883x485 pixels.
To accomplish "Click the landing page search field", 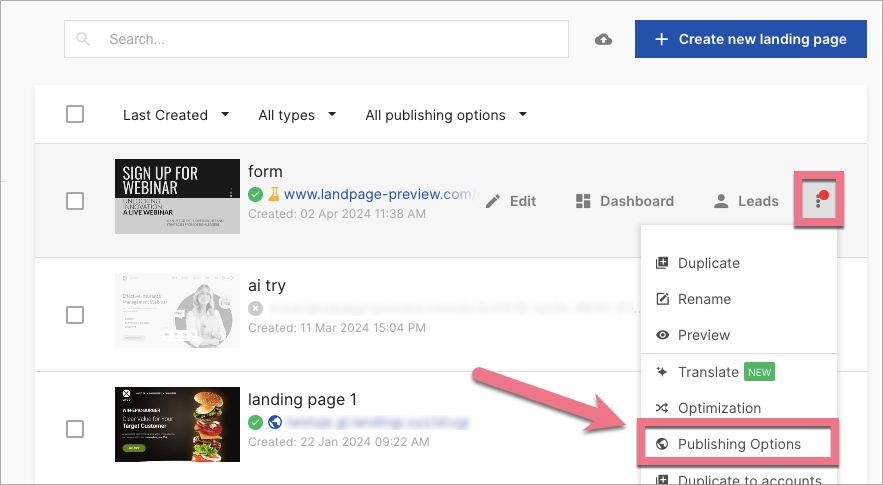I will [317, 40].
